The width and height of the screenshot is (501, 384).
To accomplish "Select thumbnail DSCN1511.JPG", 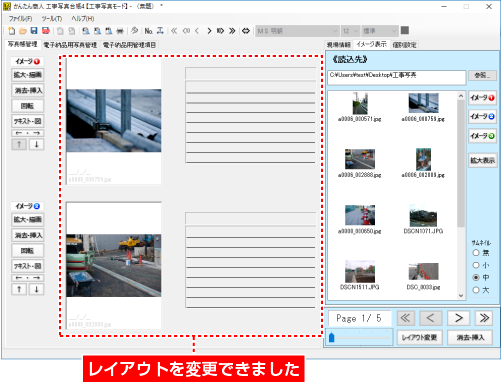I will pos(360,275).
